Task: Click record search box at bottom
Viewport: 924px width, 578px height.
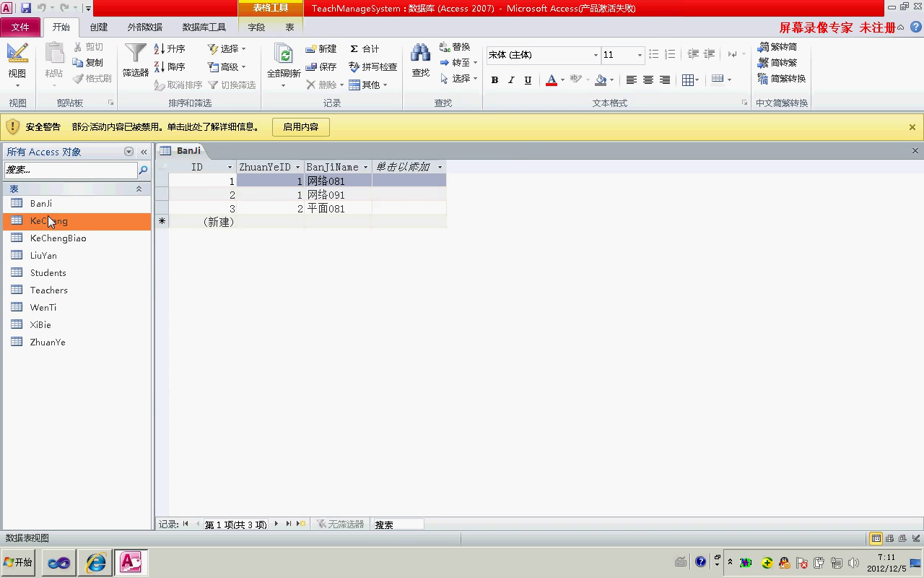Action: [x=398, y=525]
